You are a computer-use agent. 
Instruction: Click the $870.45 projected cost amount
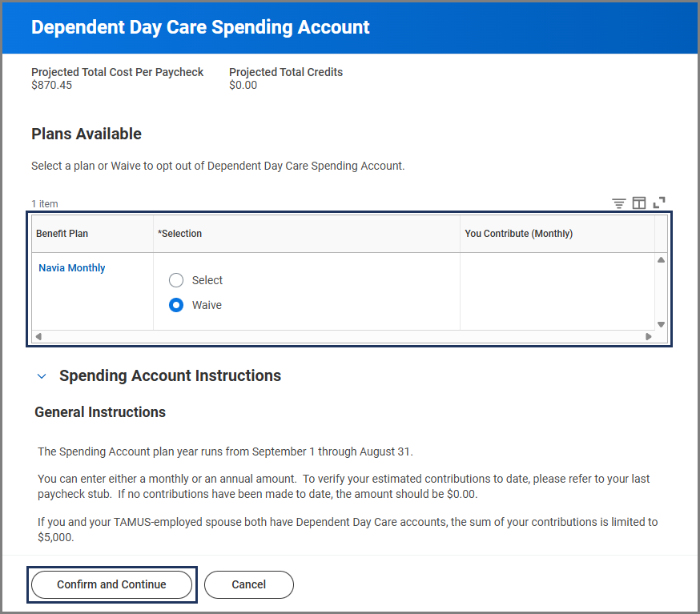[x=52, y=85]
